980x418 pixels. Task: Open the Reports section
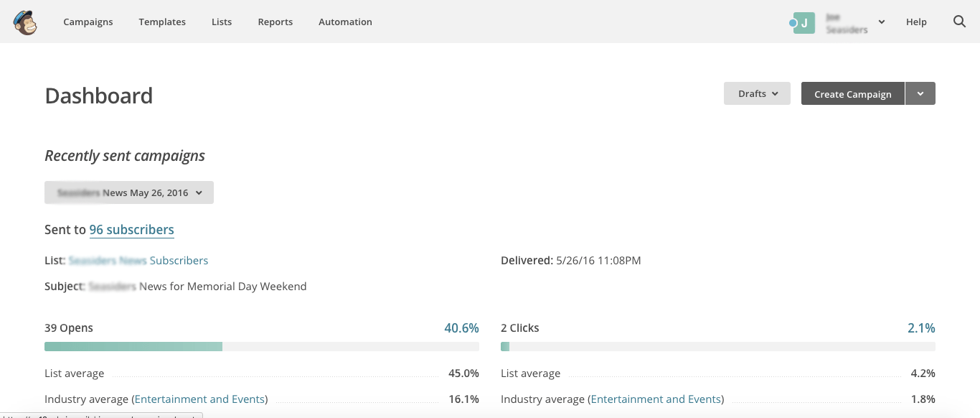275,22
